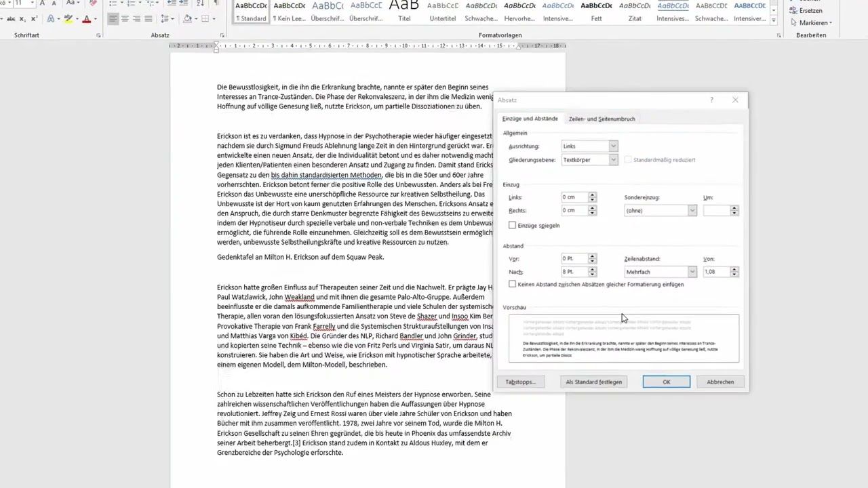Click right indent marker on ruler
The image size is (868, 488).
[x=519, y=47]
